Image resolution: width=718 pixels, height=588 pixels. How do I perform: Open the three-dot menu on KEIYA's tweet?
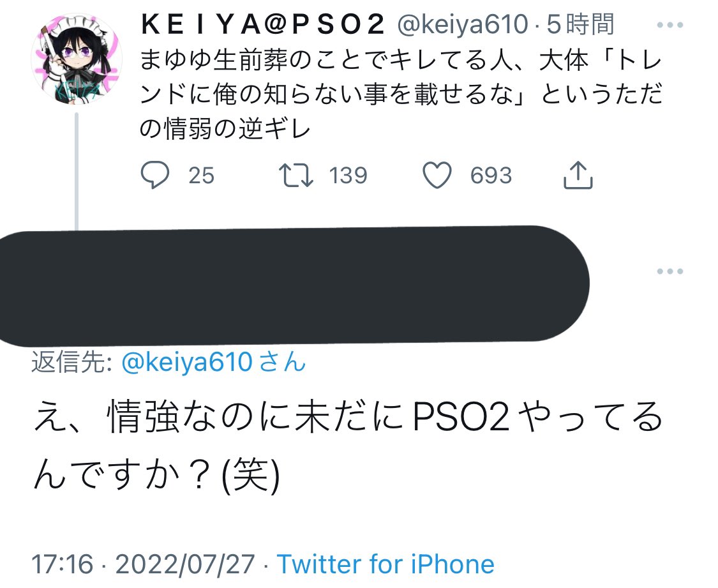coord(670,25)
